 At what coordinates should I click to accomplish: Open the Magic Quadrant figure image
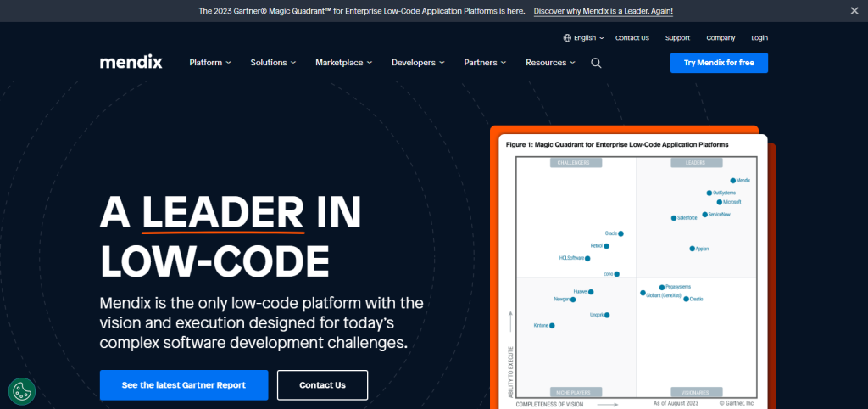[632, 272]
